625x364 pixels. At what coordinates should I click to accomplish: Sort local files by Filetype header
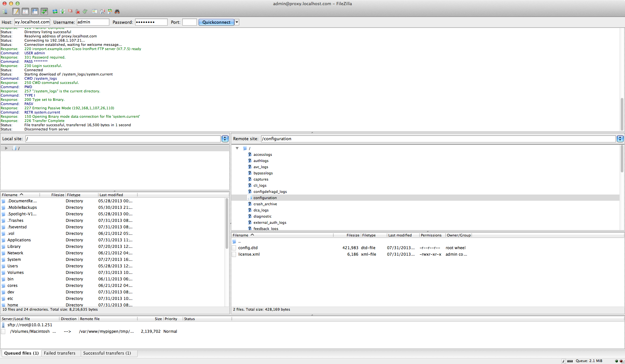click(x=82, y=195)
